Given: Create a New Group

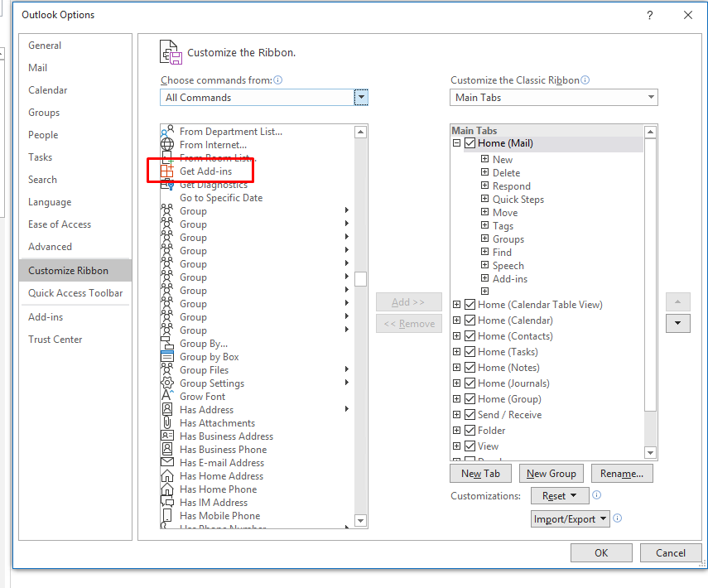Looking at the screenshot, I should 551,473.
